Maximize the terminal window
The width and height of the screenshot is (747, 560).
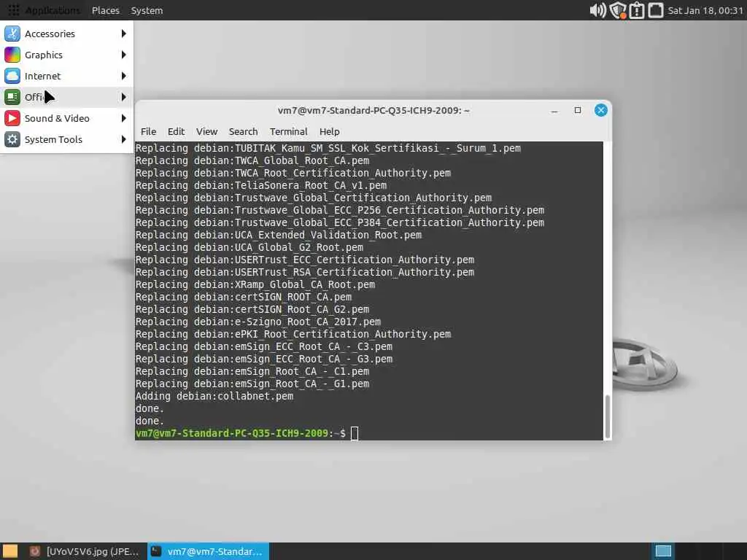[x=578, y=111]
